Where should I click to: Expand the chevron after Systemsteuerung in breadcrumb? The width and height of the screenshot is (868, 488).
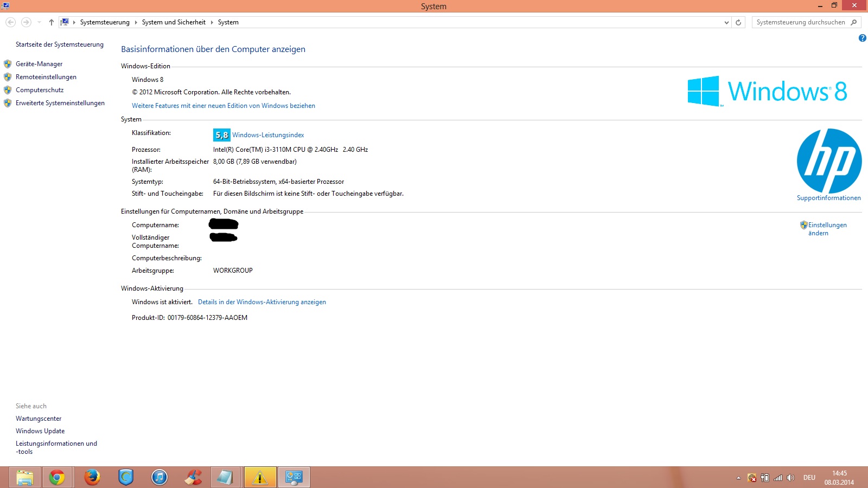coord(136,22)
